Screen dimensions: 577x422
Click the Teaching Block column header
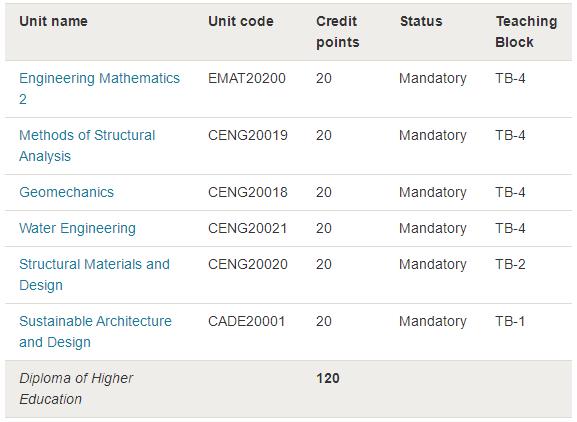[526, 32]
